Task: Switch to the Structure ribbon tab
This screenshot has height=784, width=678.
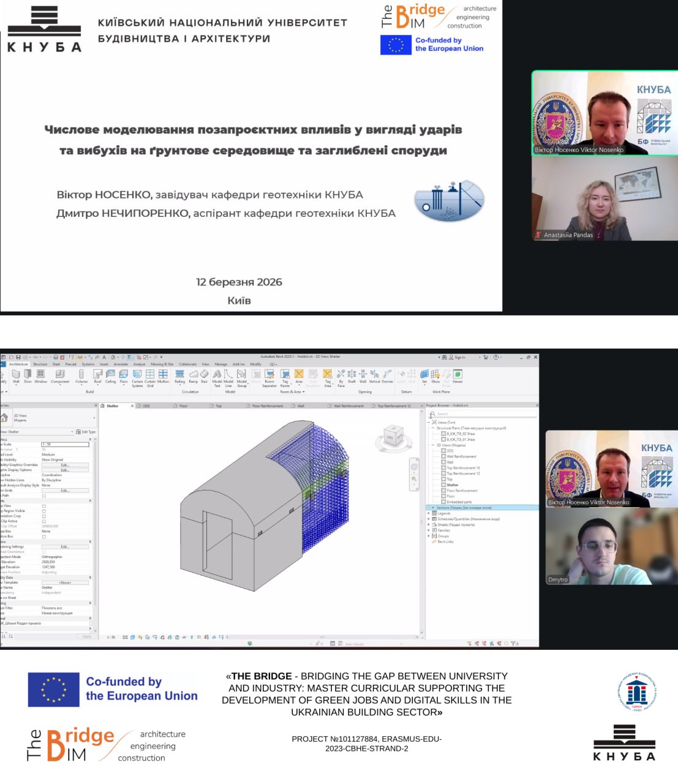Action: click(40, 364)
